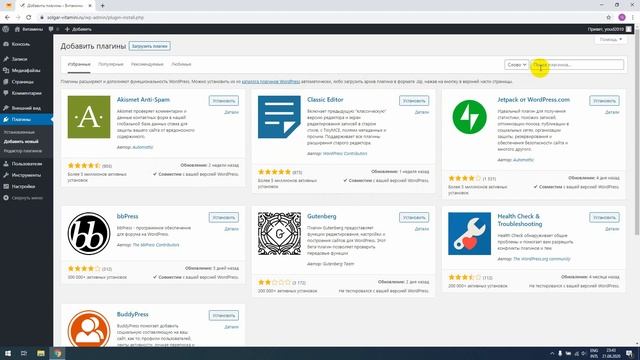The image size is (640, 360).
Task: Open the Health Check wrench icon
Action: click(x=469, y=233)
